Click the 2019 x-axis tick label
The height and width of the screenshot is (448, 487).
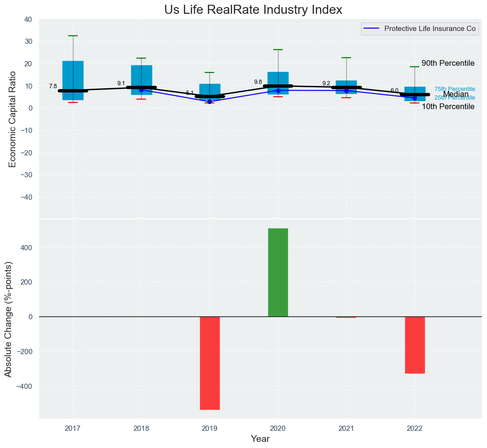coord(209,428)
